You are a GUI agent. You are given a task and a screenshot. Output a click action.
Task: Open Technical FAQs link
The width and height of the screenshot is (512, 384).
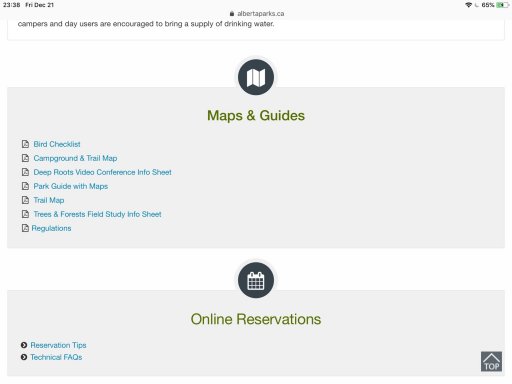(x=56, y=357)
